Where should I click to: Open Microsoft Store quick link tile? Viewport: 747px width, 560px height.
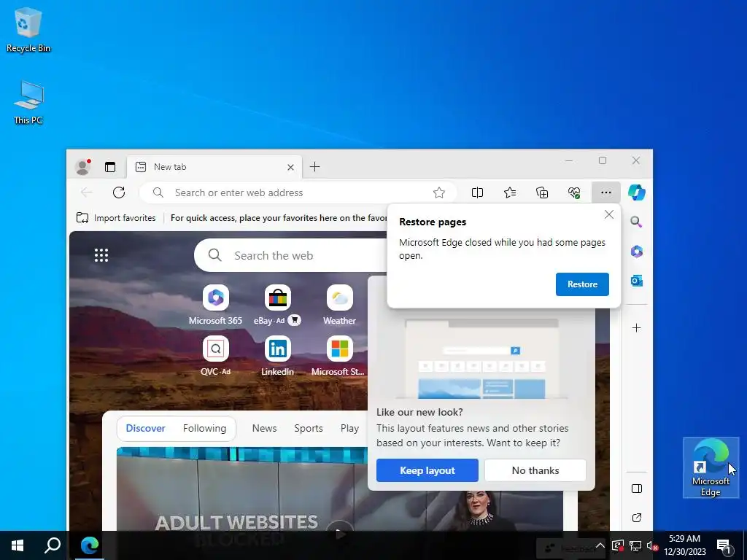pyautogui.click(x=338, y=356)
